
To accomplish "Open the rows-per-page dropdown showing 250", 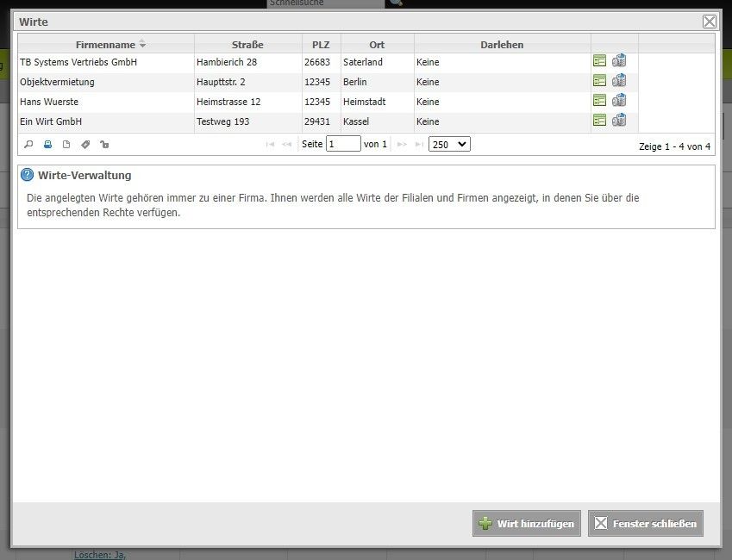I will coord(449,144).
